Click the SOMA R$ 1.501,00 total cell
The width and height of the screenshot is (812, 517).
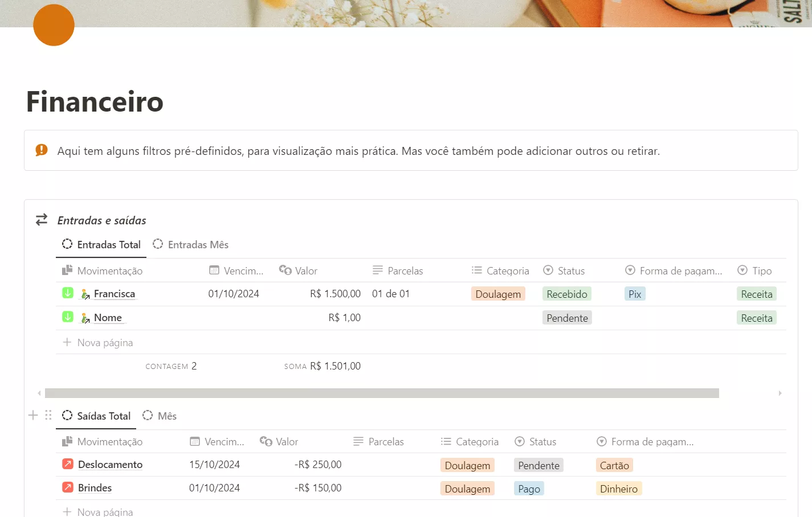[x=323, y=366]
